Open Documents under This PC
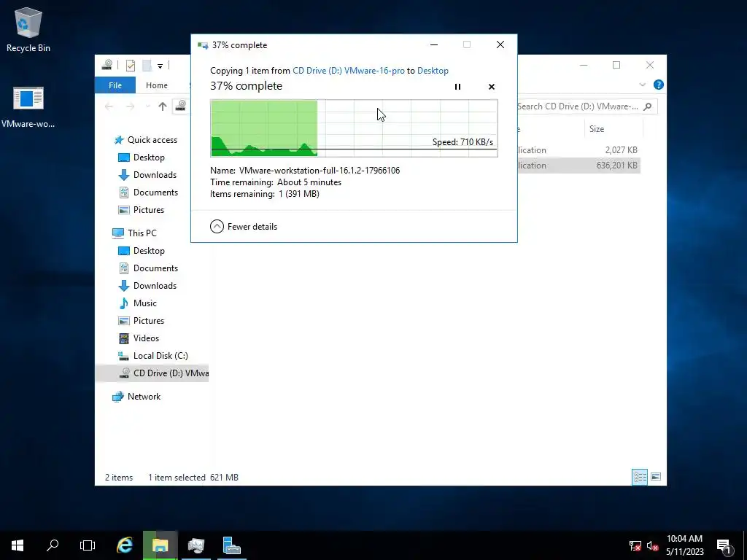Viewport: 747px width, 560px height. coord(148,268)
